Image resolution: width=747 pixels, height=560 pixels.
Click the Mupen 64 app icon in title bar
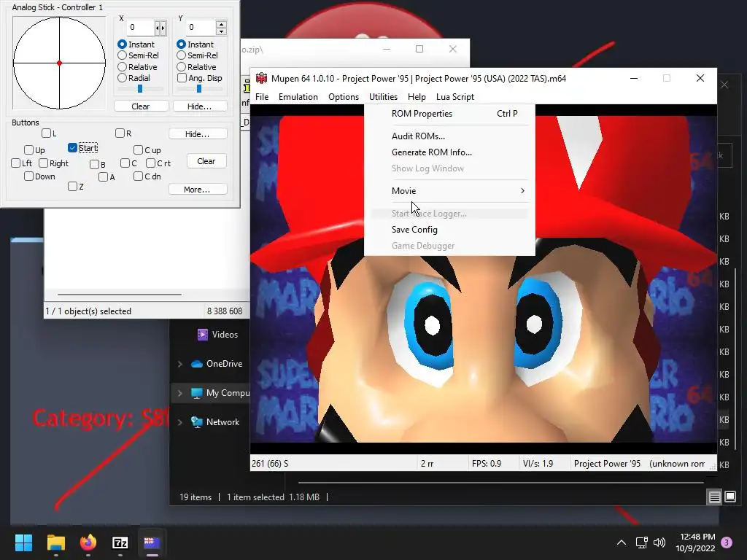coord(261,78)
